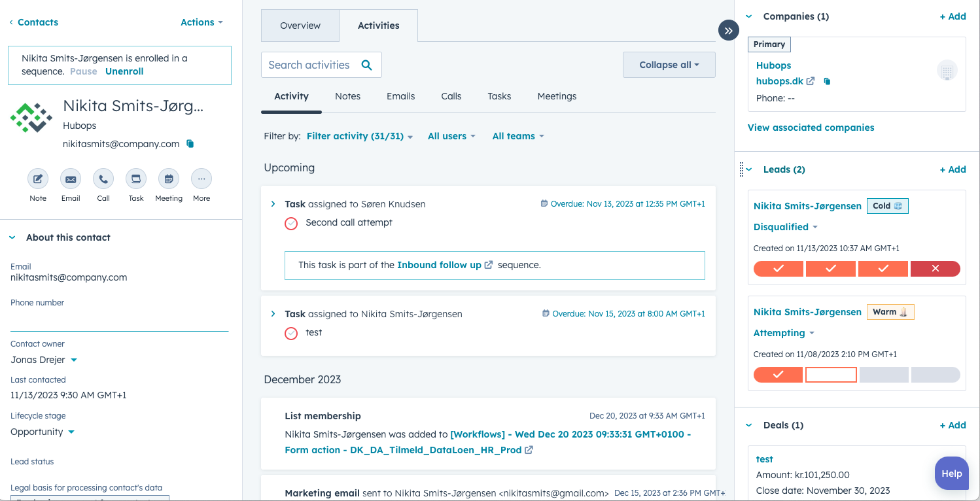Click the Call phone icon
This screenshot has width=980, height=501.
pyautogui.click(x=103, y=179)
